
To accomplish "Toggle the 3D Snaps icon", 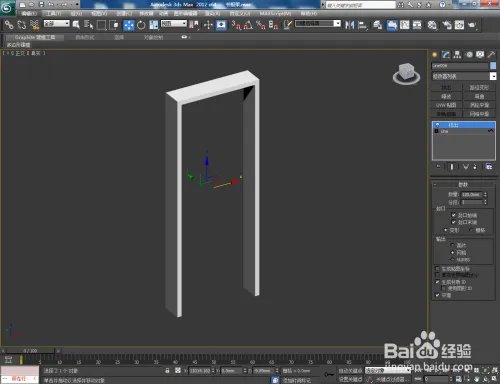I will pos(236,25).
